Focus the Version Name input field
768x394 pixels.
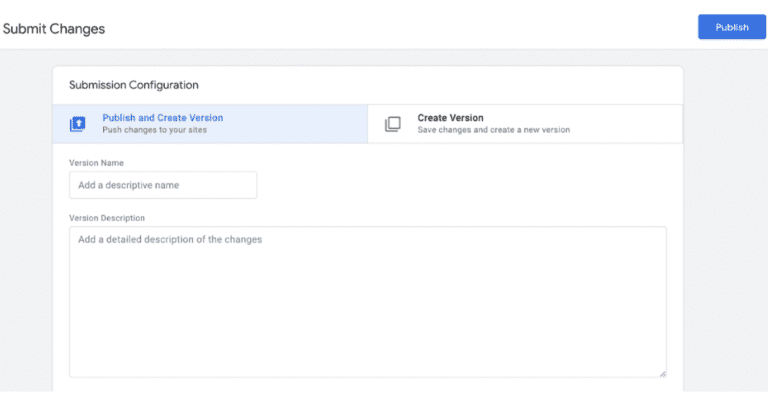(x=163, y=185)
